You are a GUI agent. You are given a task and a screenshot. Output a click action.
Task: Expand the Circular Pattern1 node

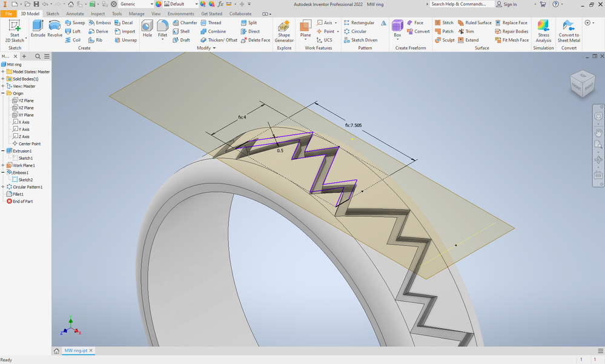tap(3, 187)
